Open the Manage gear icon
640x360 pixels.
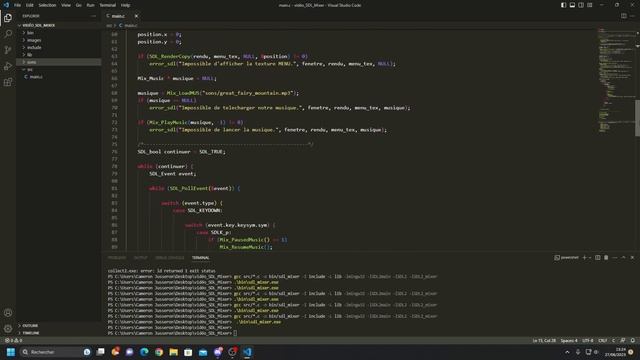click(8, 329)
